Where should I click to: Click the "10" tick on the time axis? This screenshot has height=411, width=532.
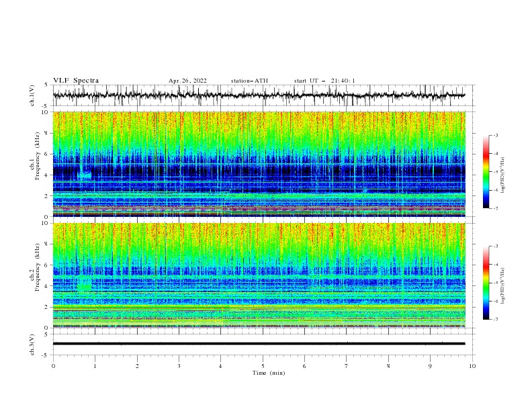pyautogui.click(x=472, y=366)
